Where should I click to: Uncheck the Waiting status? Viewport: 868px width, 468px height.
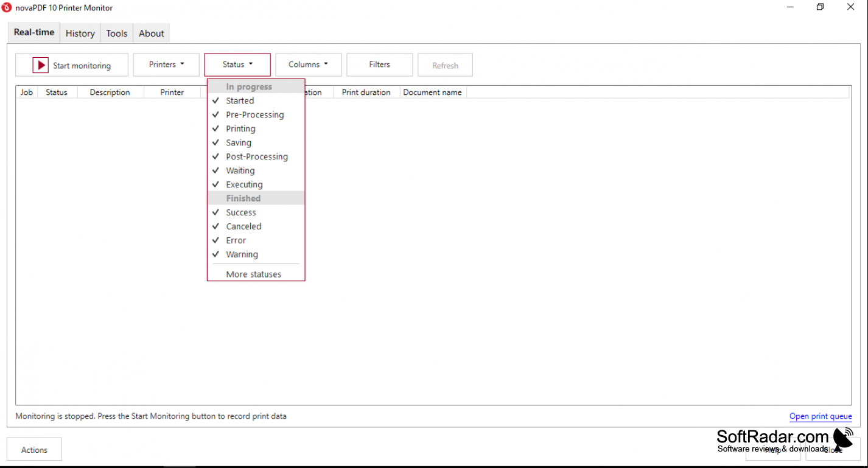tap(256, 170)
